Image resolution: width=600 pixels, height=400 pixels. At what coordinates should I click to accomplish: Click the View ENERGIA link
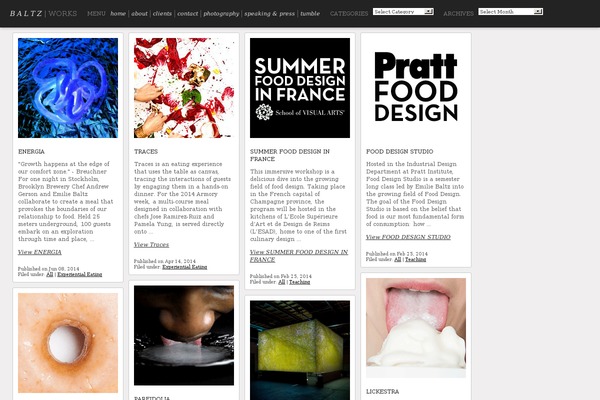pyautogui.click(x=39, y=252)
